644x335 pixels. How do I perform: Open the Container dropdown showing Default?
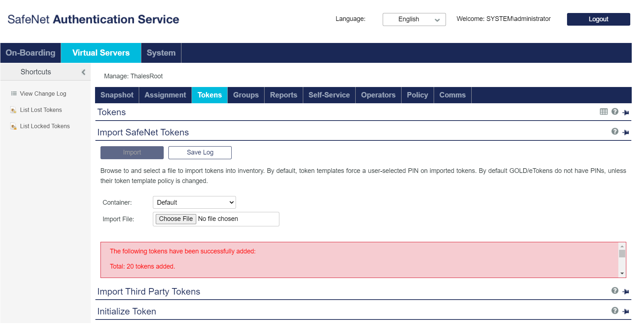pos(194,202)
